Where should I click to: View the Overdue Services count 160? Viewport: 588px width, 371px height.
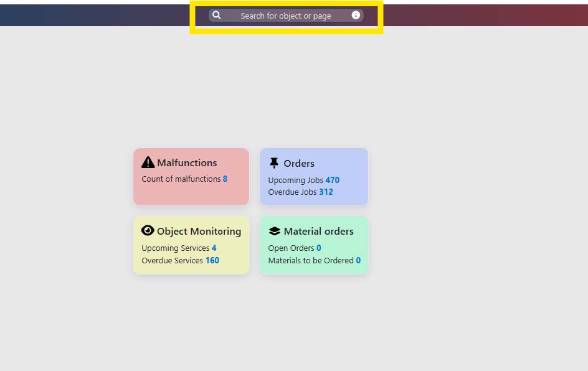[212, 261]
